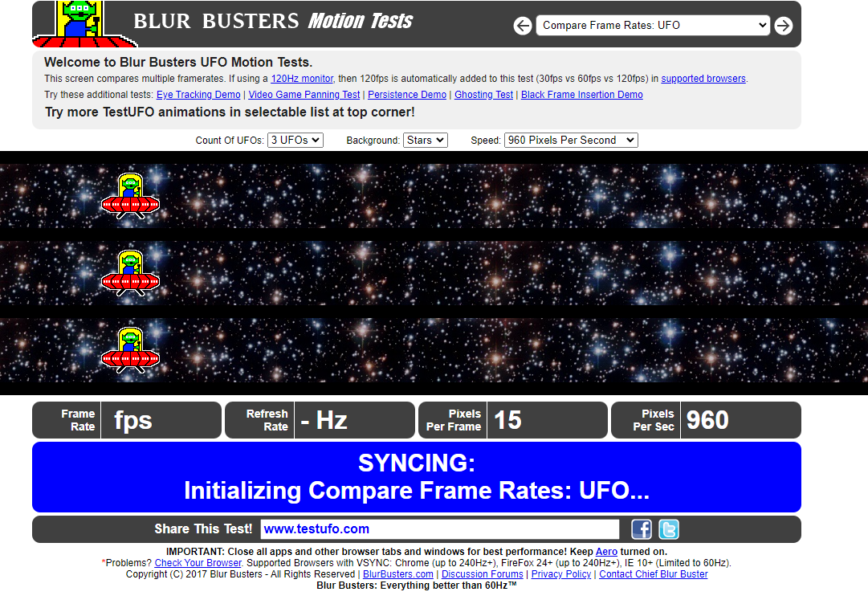Screen dimensions: 868x608
Task: Open the supported browsers link
Action: (703, 79)
